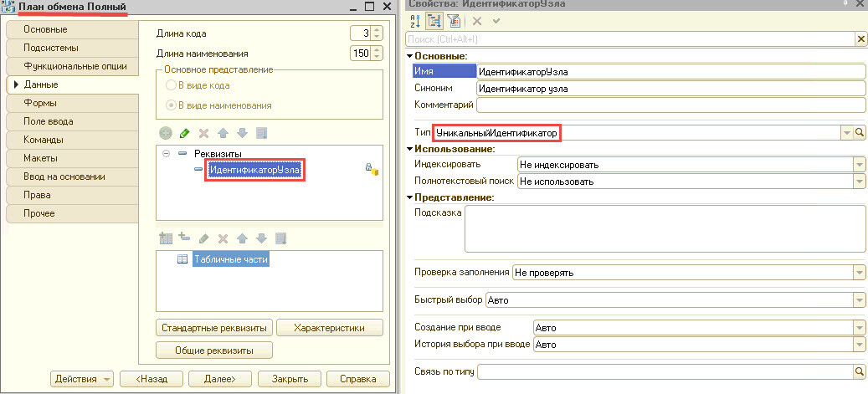Collapse the Представление properties section
The width and height of the screenshot is (868, 394).
tap(409, 197)
